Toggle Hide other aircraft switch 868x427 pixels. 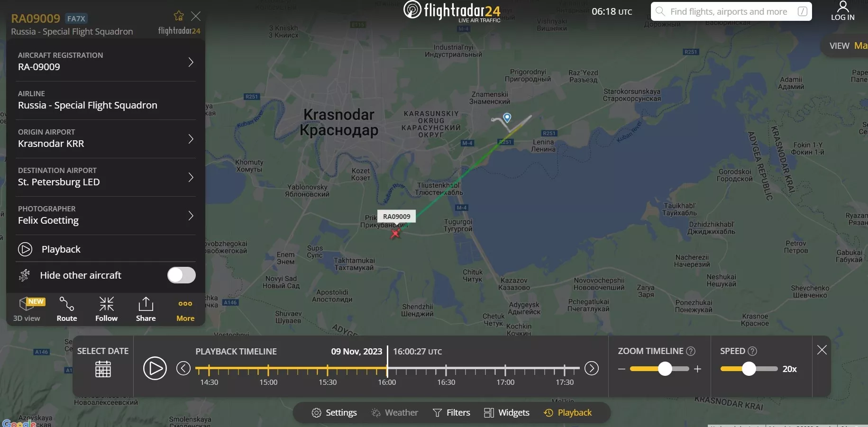click(x=181, y=275)
